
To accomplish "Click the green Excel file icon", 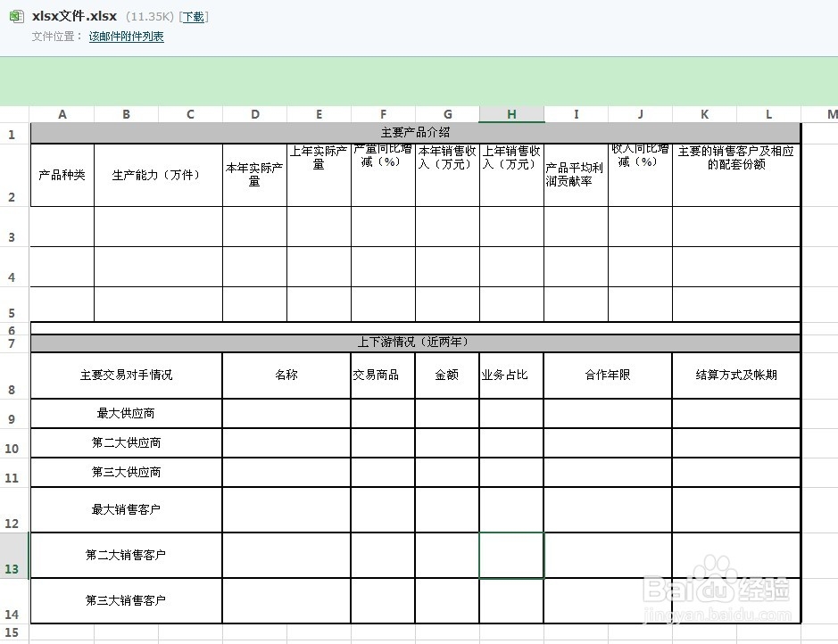I will (15, 16).
